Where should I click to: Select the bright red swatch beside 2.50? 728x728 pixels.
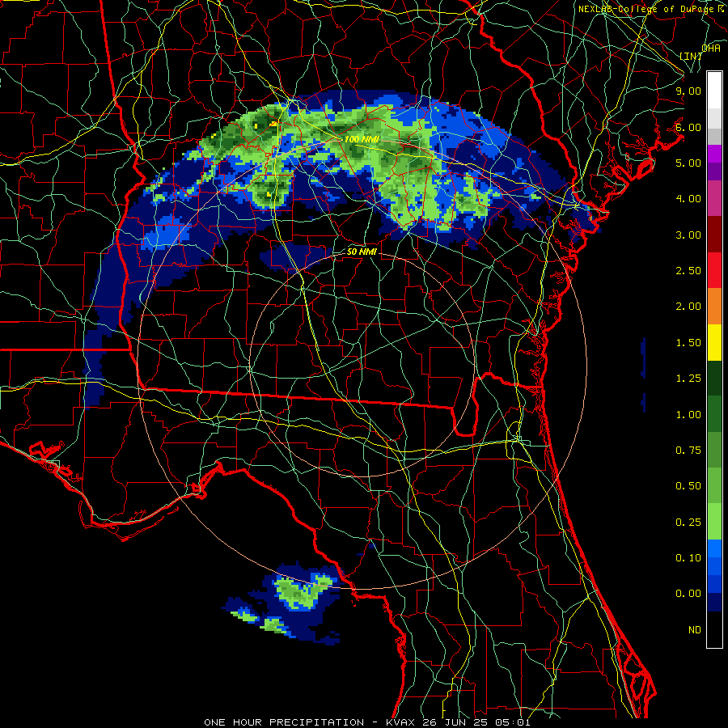point(714,271)
